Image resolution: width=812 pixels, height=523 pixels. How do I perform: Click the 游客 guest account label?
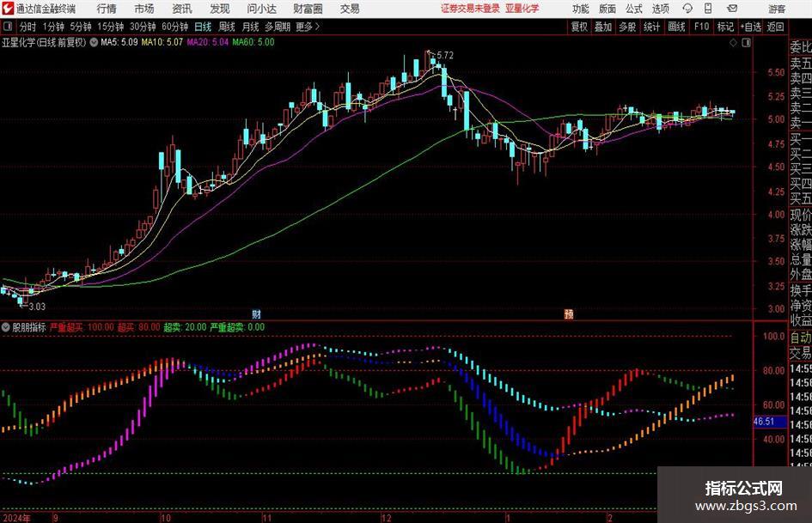(x=776, y=9)
